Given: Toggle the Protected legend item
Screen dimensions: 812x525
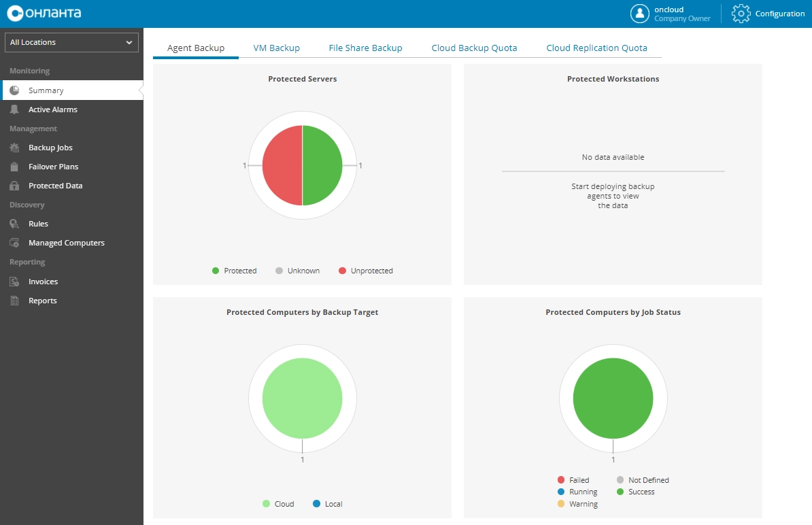Looking at the screenshot, I should (x=234, y=271).
